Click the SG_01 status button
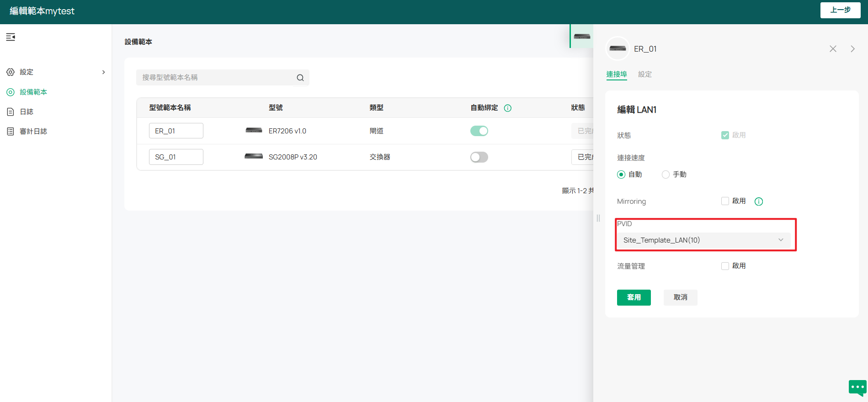Screen dimensions: 868x402 [x=582, y=157]
